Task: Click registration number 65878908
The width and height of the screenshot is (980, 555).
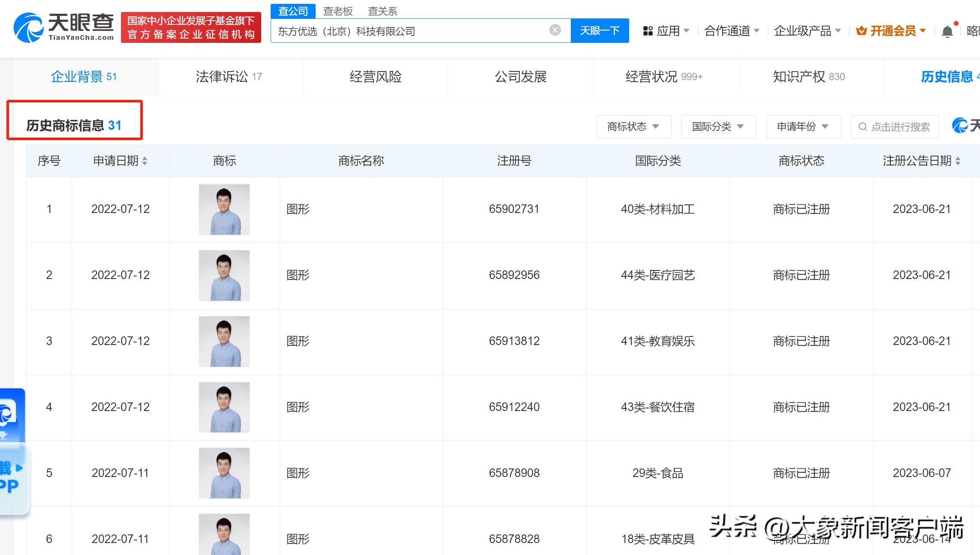Action: tap(514, 473)
